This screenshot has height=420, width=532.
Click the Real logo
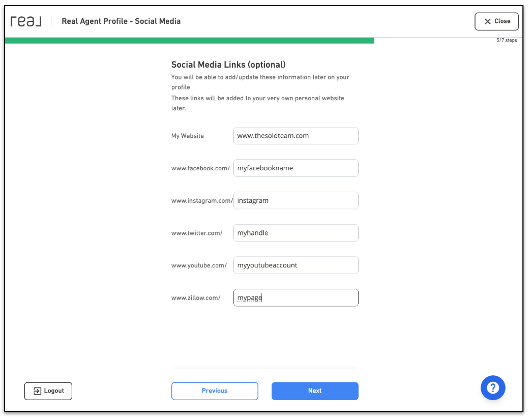[x=26, y=21]
